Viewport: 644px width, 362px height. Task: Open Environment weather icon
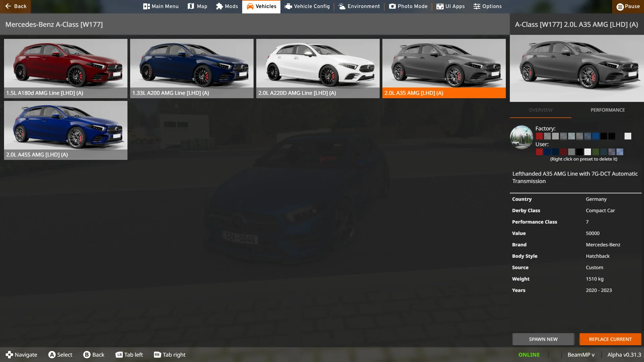pos(342,6)
